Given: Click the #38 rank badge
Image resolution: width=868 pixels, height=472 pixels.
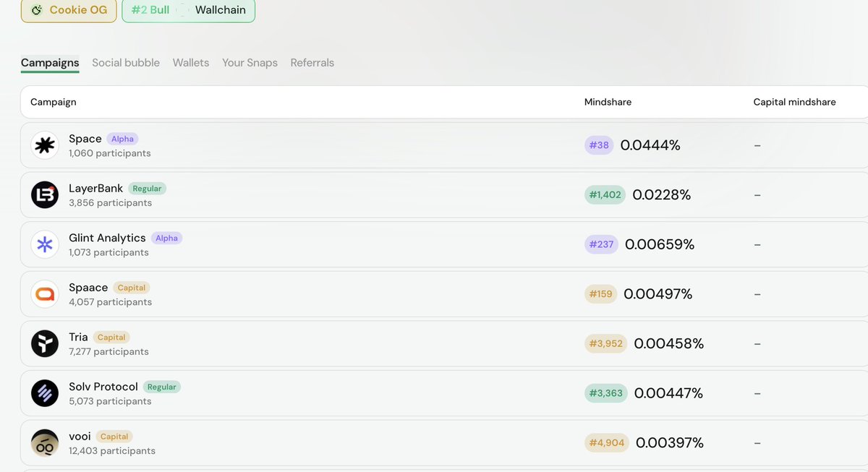Looking at the screenshot, I should (x=599, y=145).
